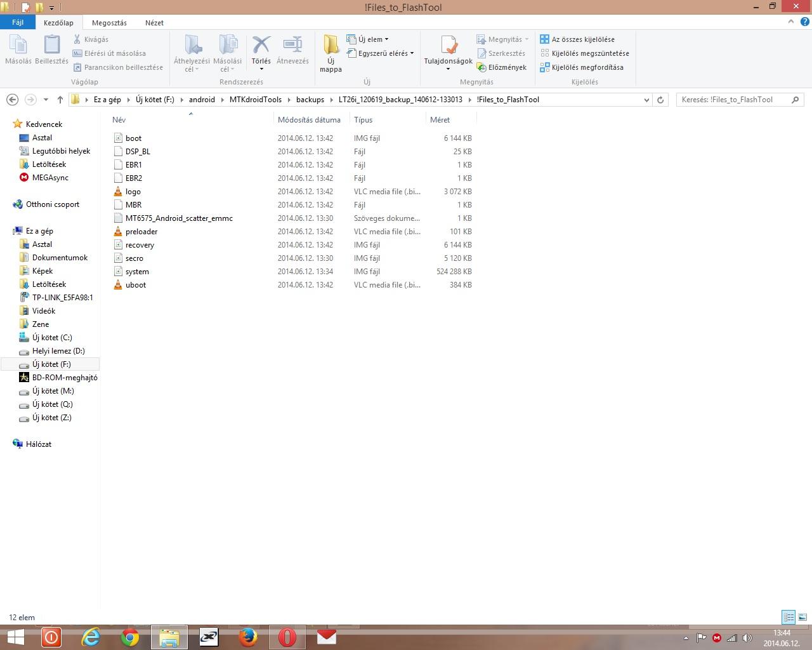Click the Átnevezés rename icon

point(292,46)
